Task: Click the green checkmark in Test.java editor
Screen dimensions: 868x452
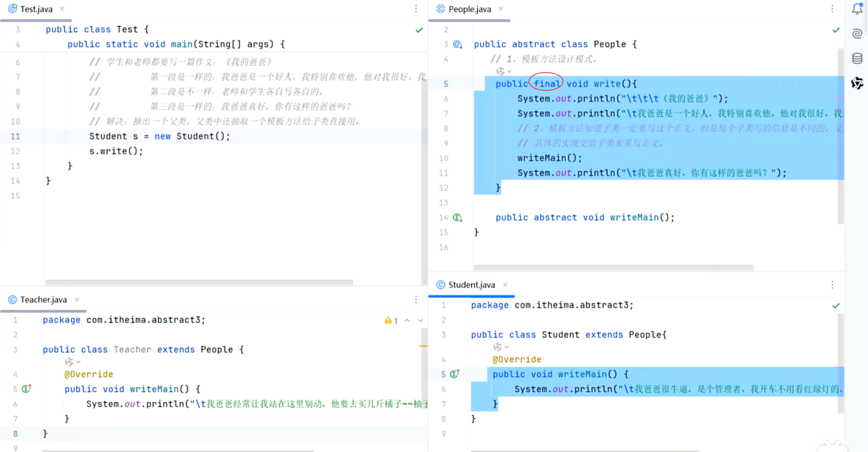Action: pos(419,30)
